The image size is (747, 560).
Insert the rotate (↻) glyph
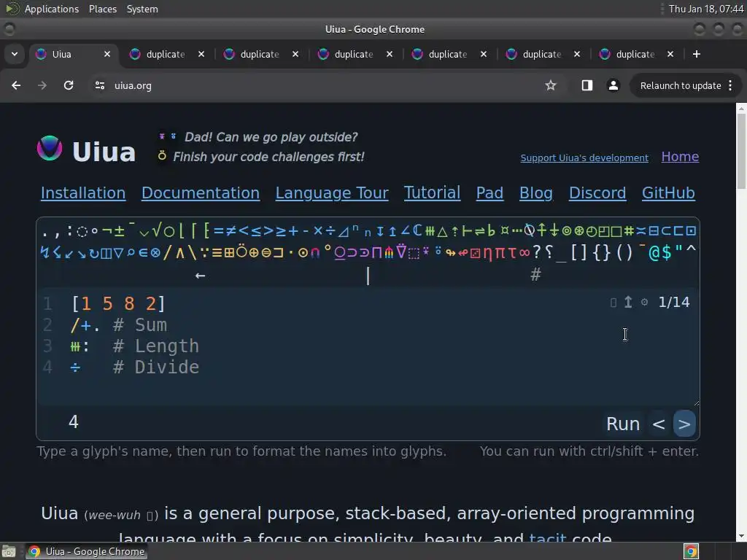click(94, 253)
